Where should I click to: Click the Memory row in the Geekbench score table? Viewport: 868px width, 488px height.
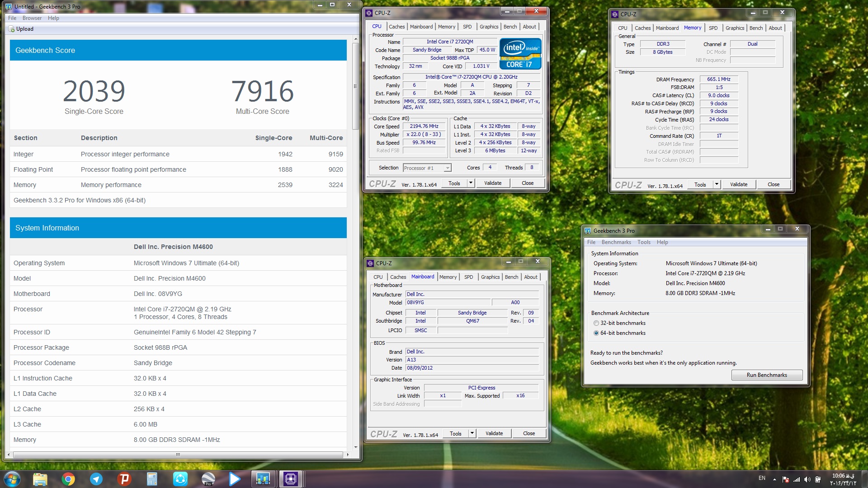pyautogui.click(x=178, y=185)
